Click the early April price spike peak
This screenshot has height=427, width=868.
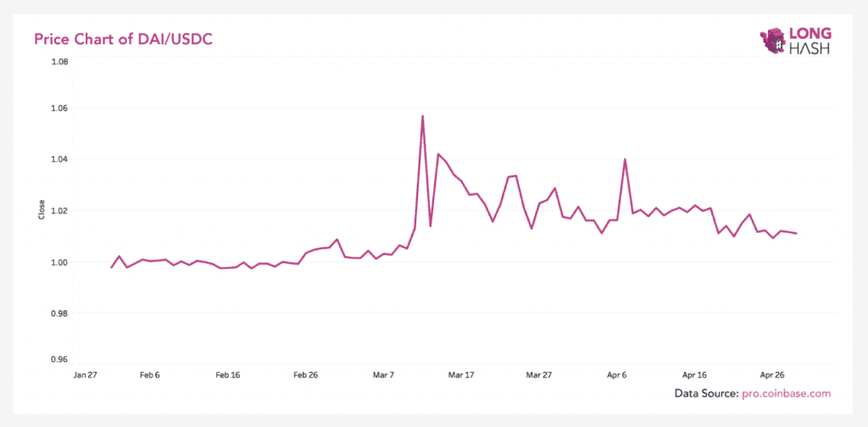[x=625, y=159]
